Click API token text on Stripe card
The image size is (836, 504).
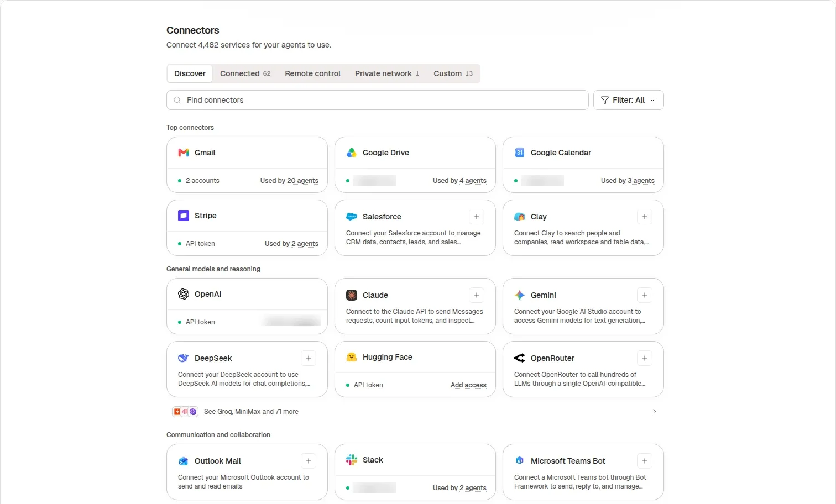coord(200,244)
